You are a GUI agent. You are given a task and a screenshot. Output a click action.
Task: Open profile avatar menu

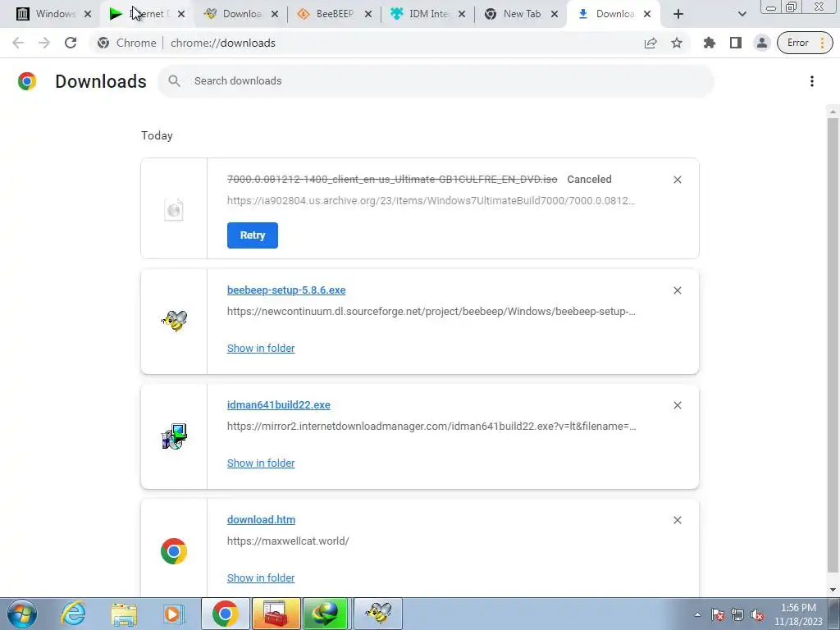click(762, 43)
